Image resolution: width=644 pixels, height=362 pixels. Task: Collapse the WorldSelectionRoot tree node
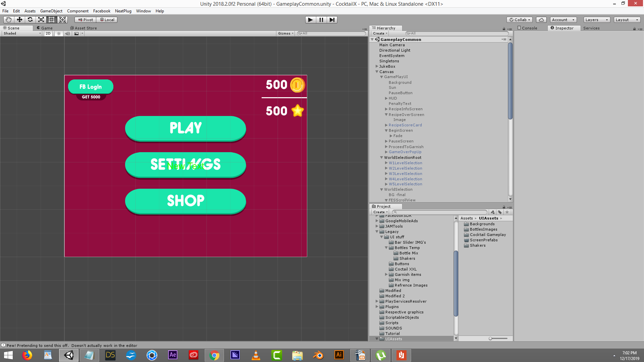point(381,158)
